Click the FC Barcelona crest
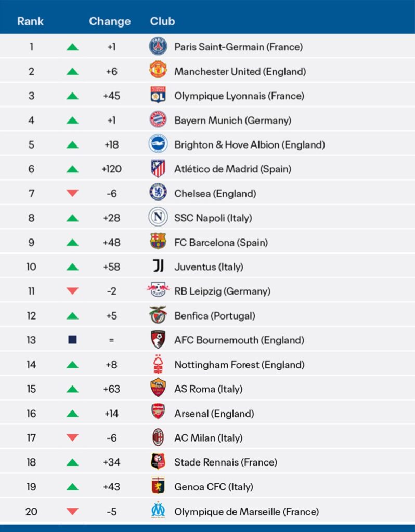This screenshot has width=415, height=532. click(158, 242)
